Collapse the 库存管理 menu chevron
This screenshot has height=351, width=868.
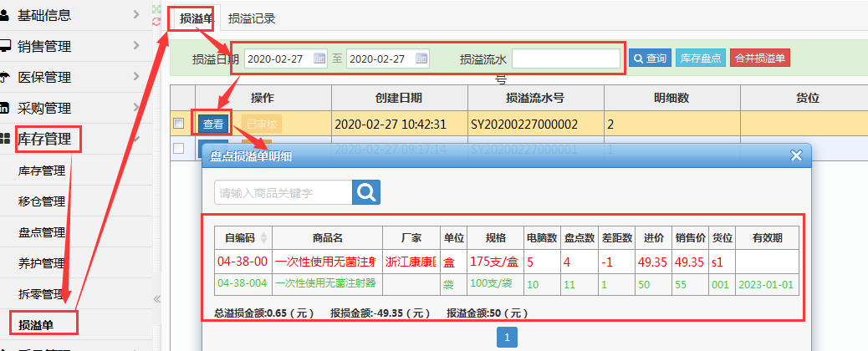(136, 139)
